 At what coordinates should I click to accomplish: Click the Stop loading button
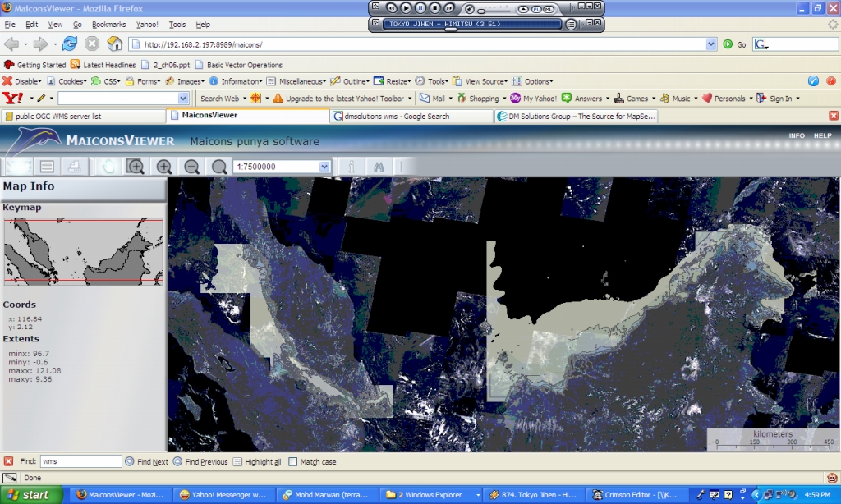pos(92,44)
